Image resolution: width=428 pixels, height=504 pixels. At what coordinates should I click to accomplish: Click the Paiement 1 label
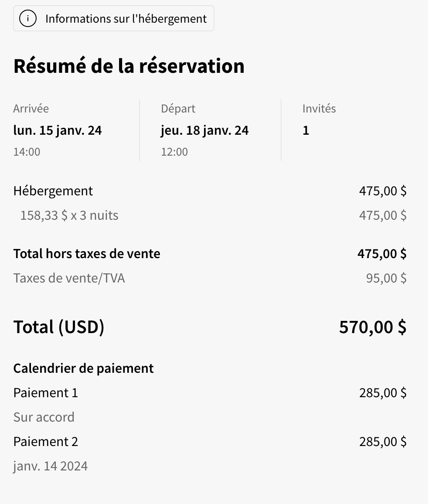46,393
